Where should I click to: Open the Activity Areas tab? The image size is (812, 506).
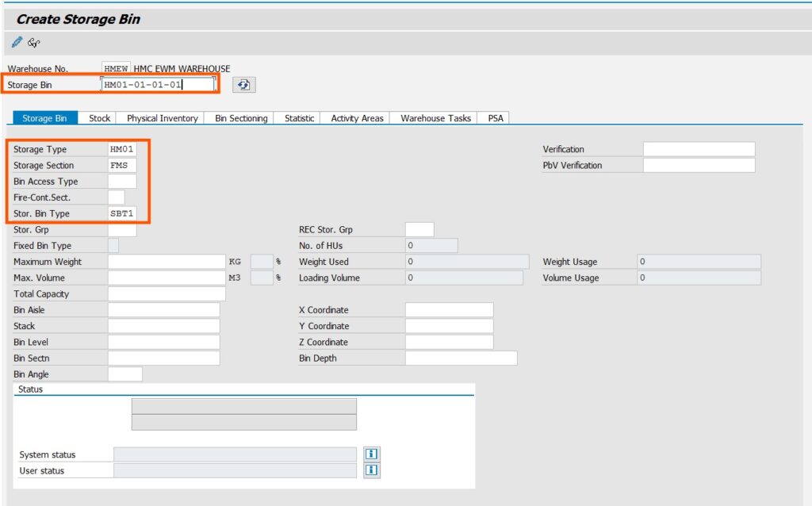[357, 118]
